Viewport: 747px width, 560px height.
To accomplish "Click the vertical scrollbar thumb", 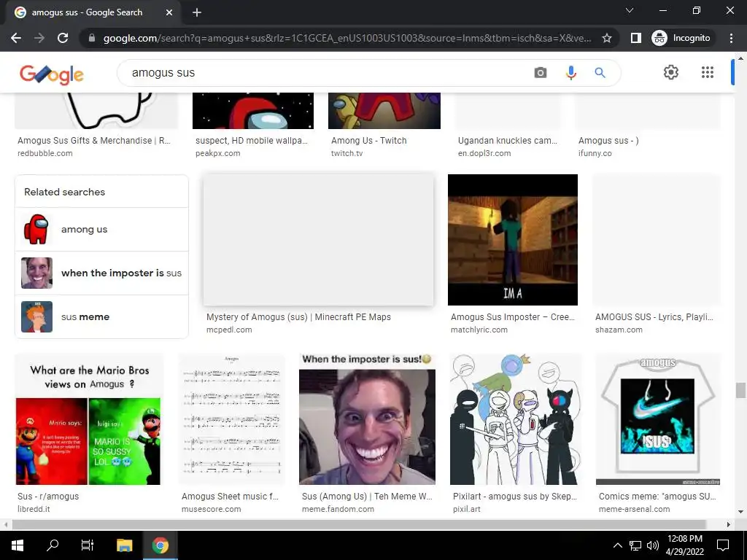I will click(740, 390).
